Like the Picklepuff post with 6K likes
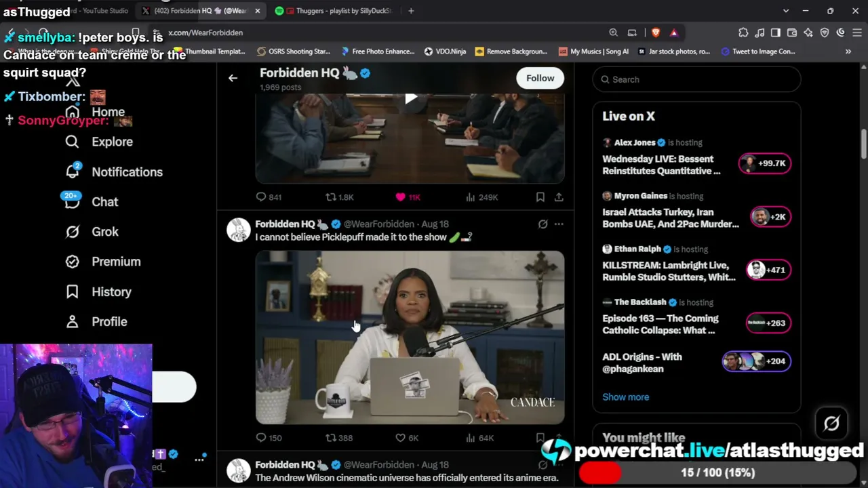This screenshot has width=868, height=488. 407,438
